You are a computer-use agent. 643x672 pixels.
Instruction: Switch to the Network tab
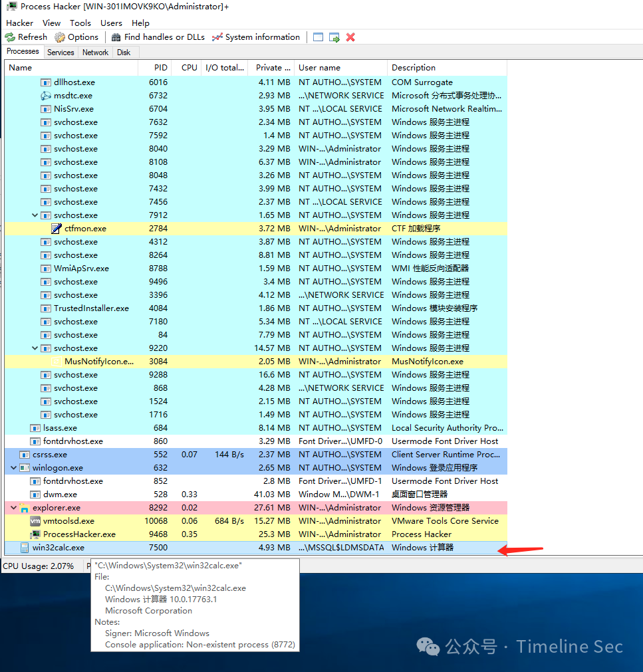(x=95, y=53)
